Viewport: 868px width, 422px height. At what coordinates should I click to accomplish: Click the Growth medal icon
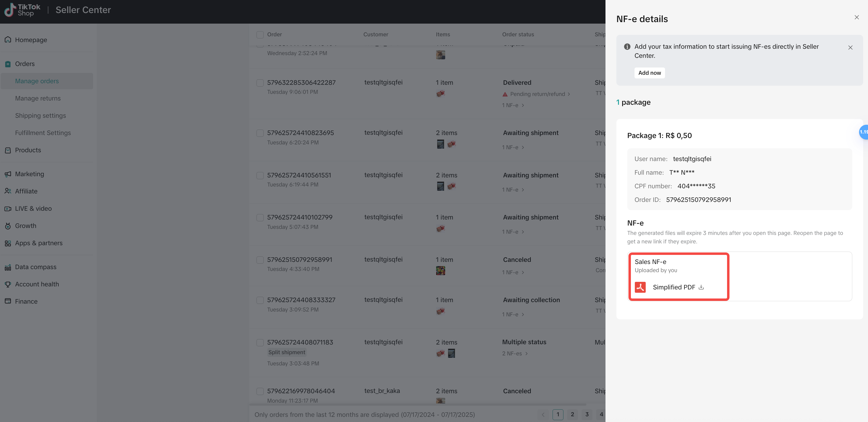[x=8, y=226]
